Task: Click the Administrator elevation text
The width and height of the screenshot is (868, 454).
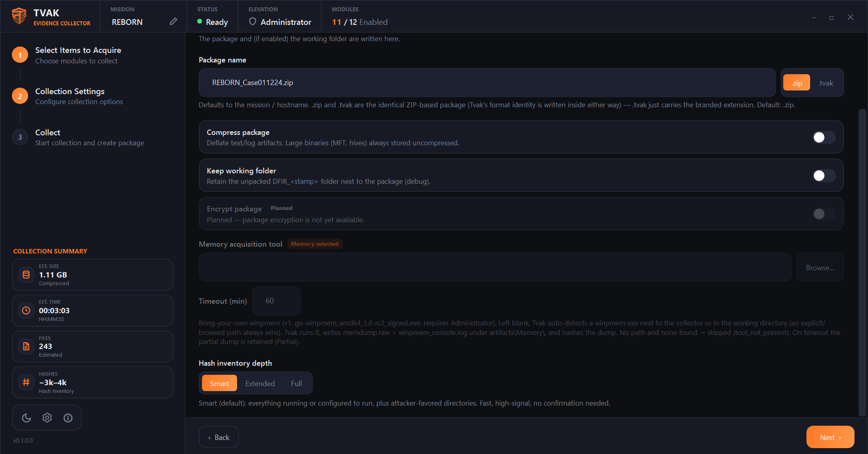Action: 286,22
